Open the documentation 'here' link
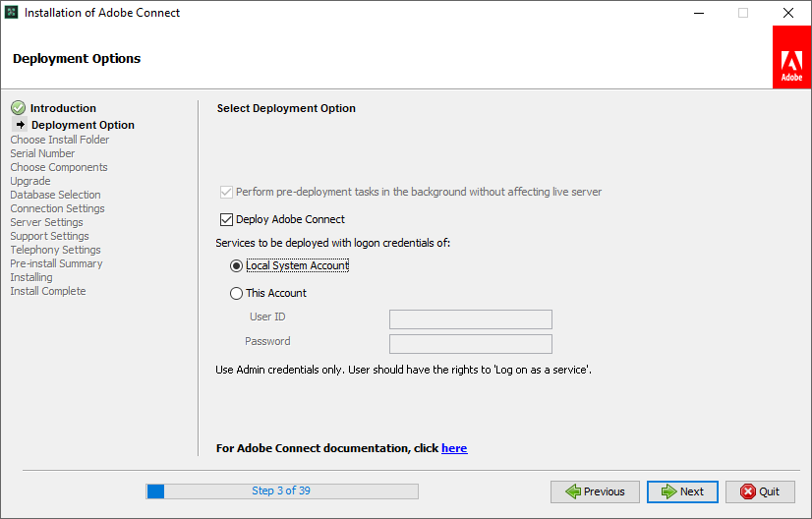 click(x=454, y=448)
